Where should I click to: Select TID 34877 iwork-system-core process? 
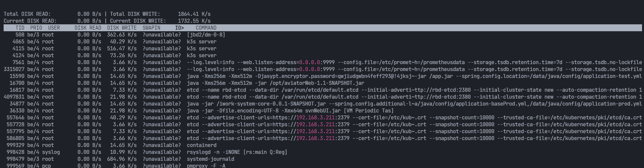[323, 104]
